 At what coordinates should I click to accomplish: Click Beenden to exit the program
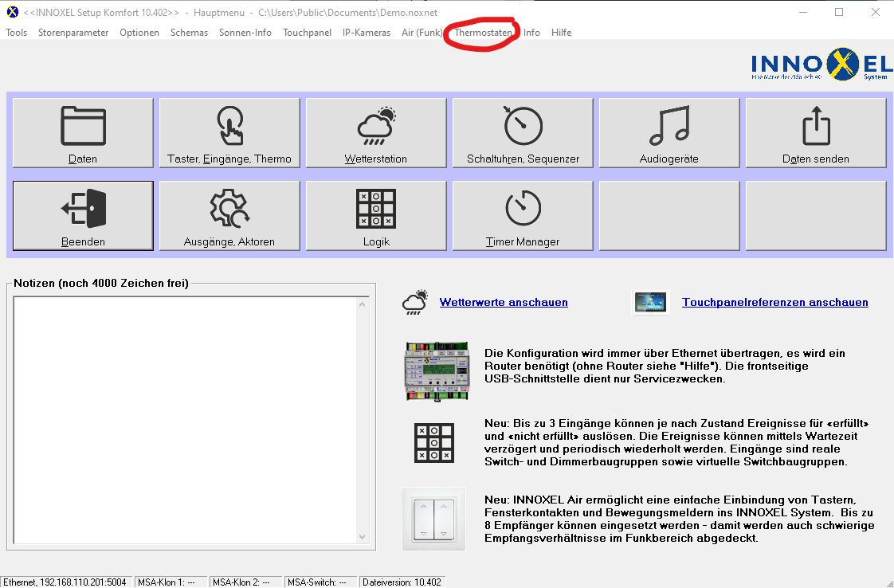click(x=83, y=216)
